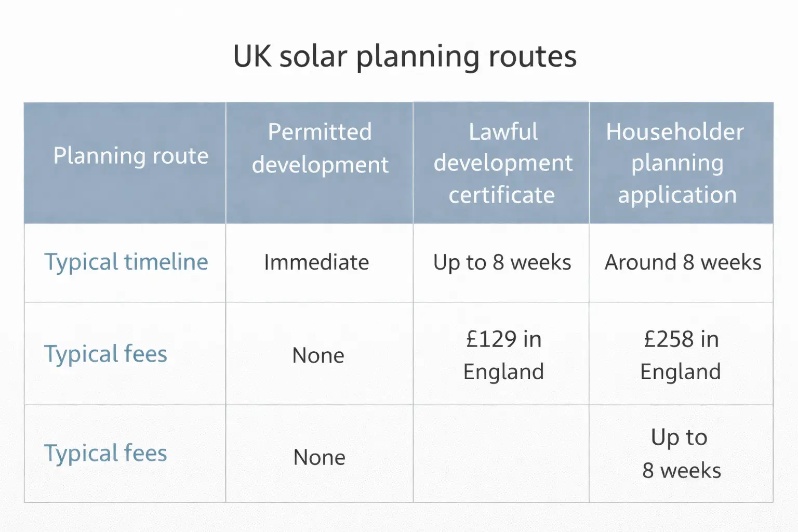Image resolution: width=798 pixels, height=532 pixels.
Task: Select the 'Around 8 weeks' cell
Action: coord(683,262)
